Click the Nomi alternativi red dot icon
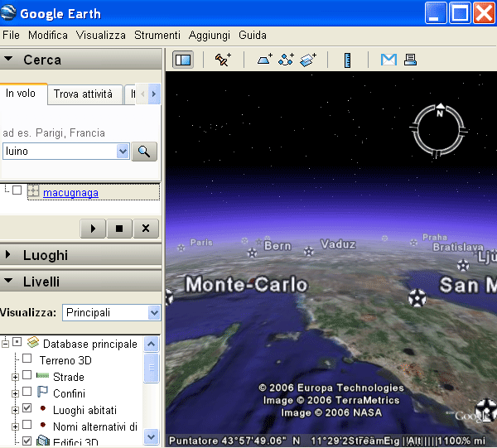The image size is (497, 448). point(43,425)
